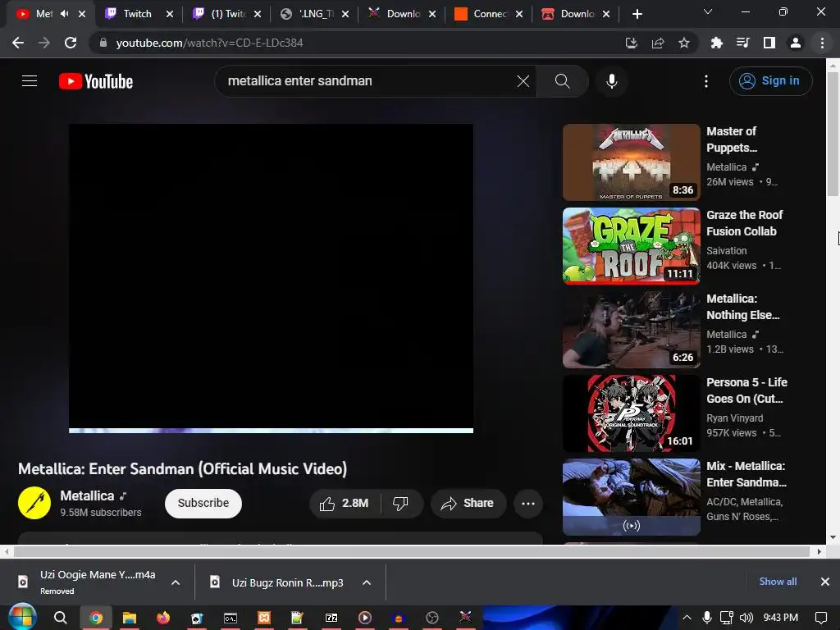The width and height of the screenshot is (840, 630).
Task: Open YouTube settings three-dot menu
Action: (706, 81)
